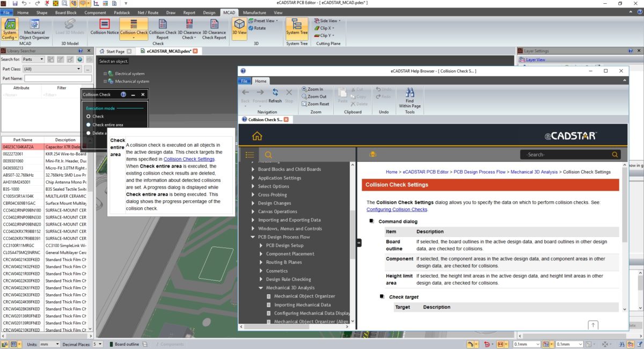This screenshot has height=349, width=644.
Task: Open the Manufacture ribbon tab
Action: [254, 12]
